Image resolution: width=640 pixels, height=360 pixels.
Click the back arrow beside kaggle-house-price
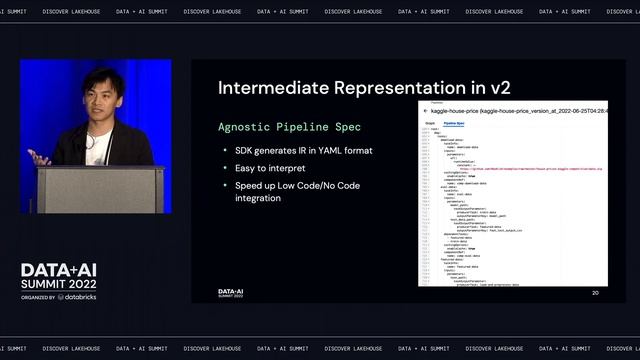click(425, 111)
